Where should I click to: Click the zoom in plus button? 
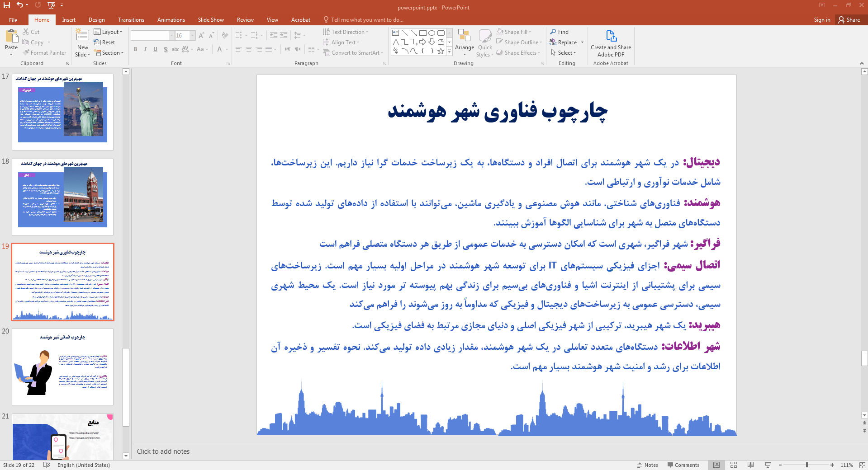click(x=832, y=465)
